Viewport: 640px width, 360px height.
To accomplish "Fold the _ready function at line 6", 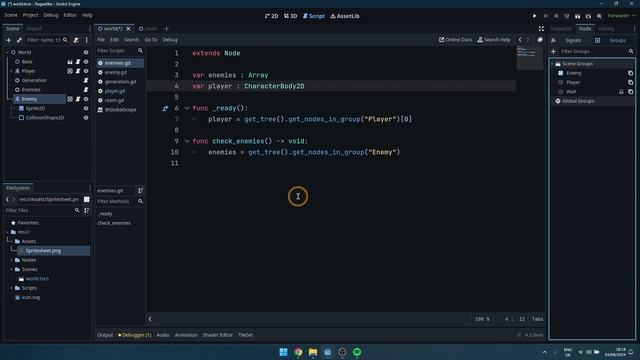I will pyautogui.click(x=187, y=109).
